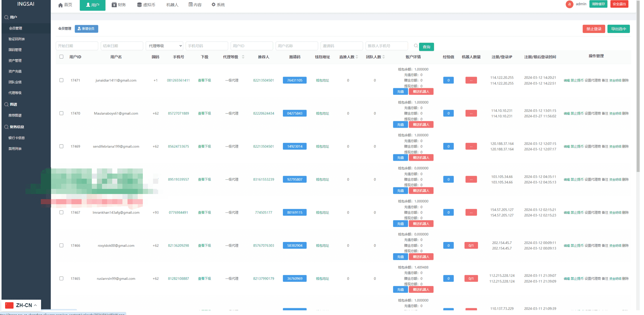644x315 pixels.
Task: Click the home icon in top navigation
Action: click(60, 5)
